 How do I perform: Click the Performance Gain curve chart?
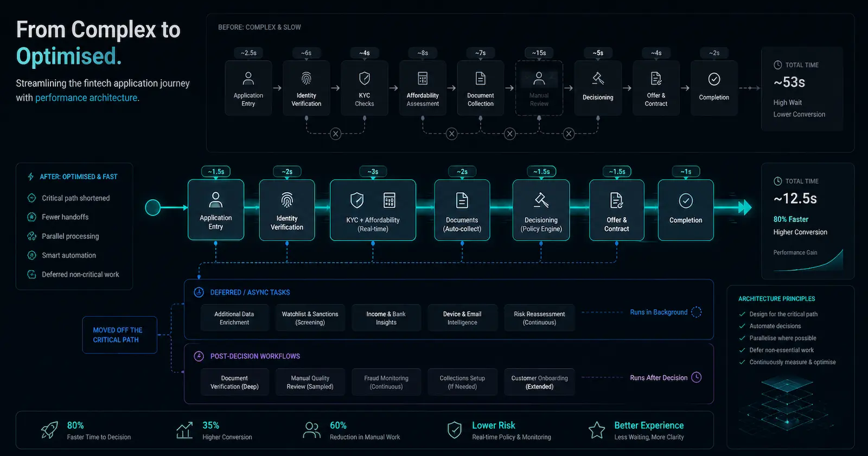point(808,260)
